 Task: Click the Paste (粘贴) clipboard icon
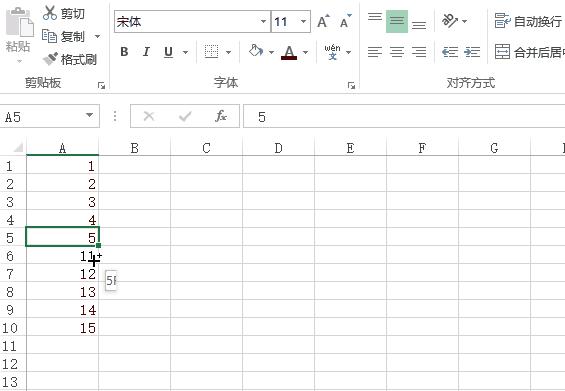(19, 22)
